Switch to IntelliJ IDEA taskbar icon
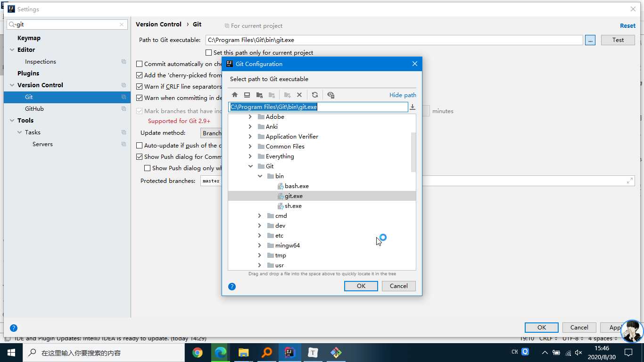Viewport: 644px width, 362px height. point(290,353)
